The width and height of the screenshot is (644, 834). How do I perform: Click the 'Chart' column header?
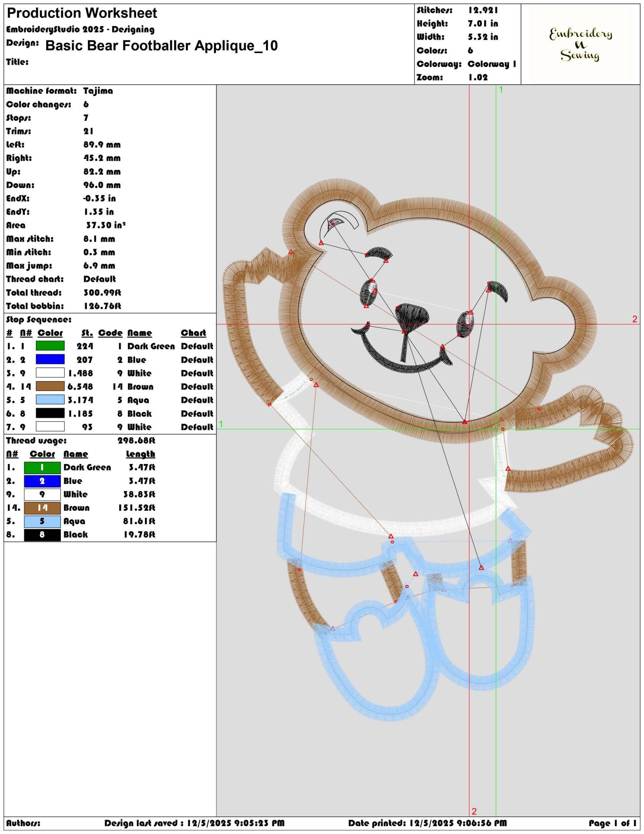[x=193, y=333]
